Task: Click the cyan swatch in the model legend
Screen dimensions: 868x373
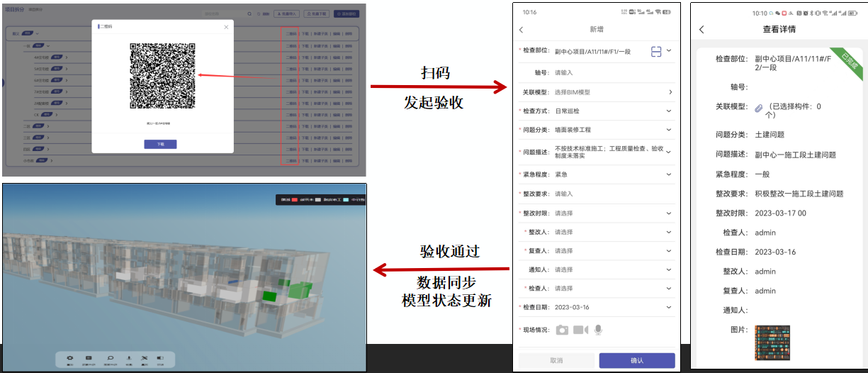Action: 345,201
